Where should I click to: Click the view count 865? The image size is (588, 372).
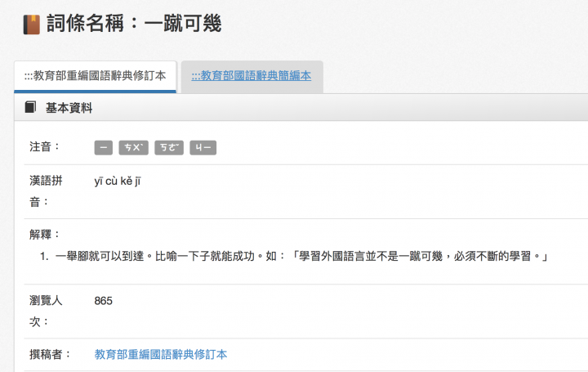click(103, 301)
